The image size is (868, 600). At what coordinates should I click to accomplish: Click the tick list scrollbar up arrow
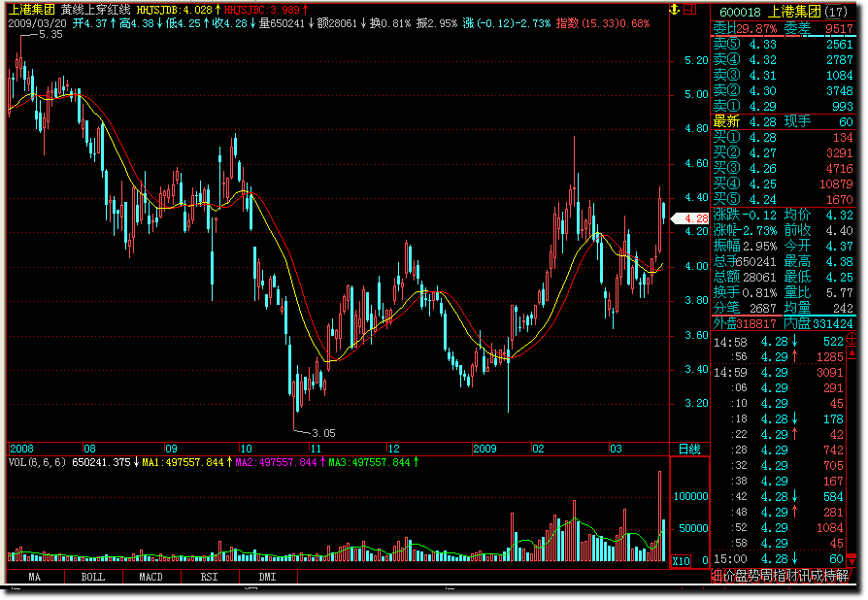(851, 352)
